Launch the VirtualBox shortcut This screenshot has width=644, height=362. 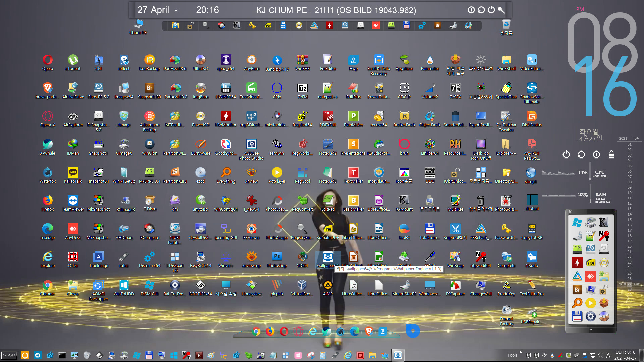coord(302,288)
